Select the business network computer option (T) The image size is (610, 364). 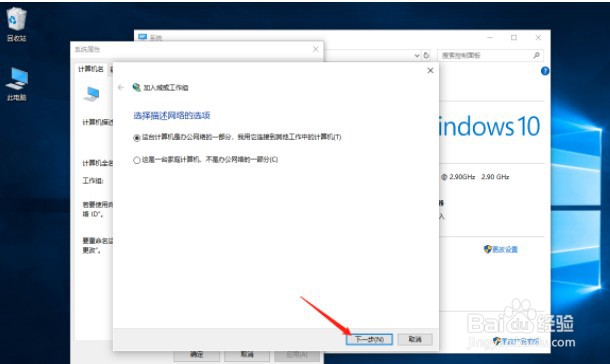tap(237, 137)
